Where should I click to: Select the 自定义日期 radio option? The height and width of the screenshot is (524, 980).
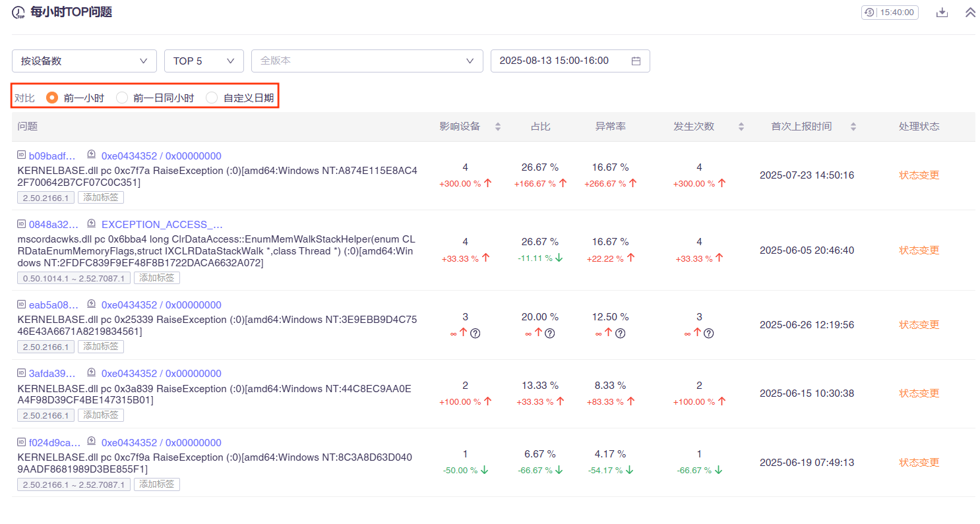pyautogui.click(x=212, y=98)
